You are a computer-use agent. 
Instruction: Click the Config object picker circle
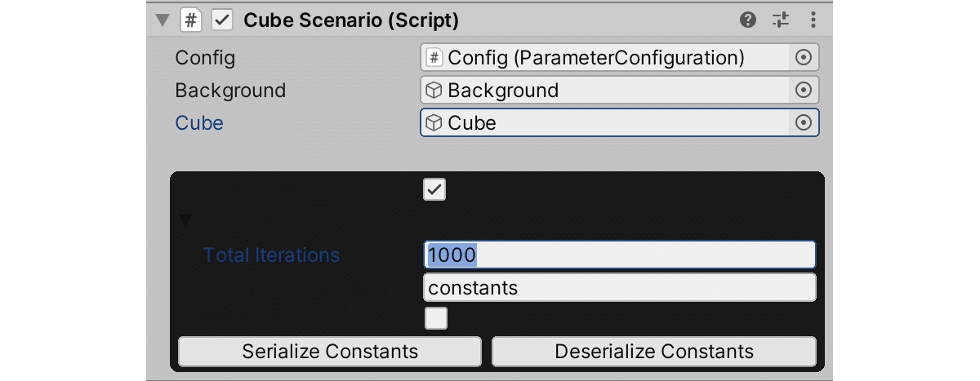coord(803,58)
